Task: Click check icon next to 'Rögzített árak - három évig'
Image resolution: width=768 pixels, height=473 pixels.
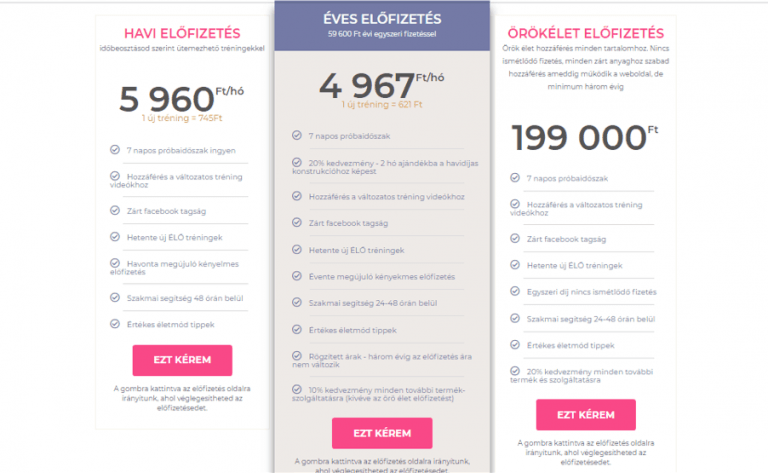Action: point(297,355)
